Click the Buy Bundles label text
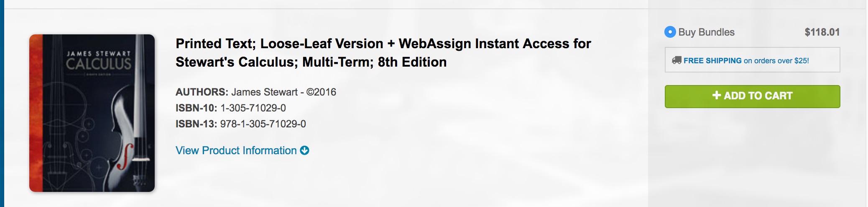868x207 pixels. pyautogui.click(x=706, y=32)
